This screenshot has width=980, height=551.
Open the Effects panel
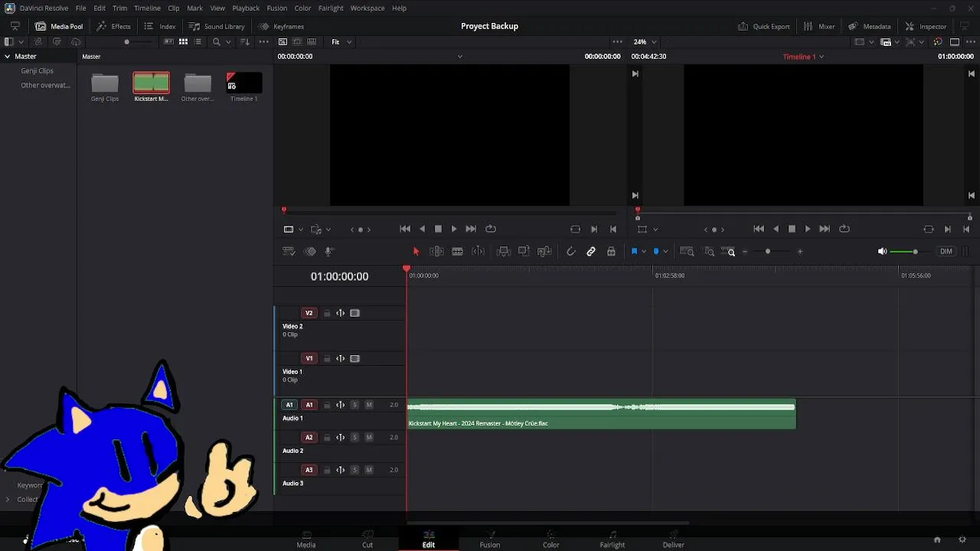click(113, 26)
